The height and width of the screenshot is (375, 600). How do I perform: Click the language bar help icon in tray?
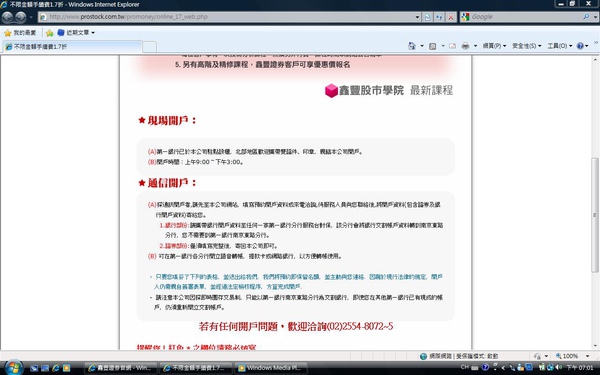click(x=486, y=367)
